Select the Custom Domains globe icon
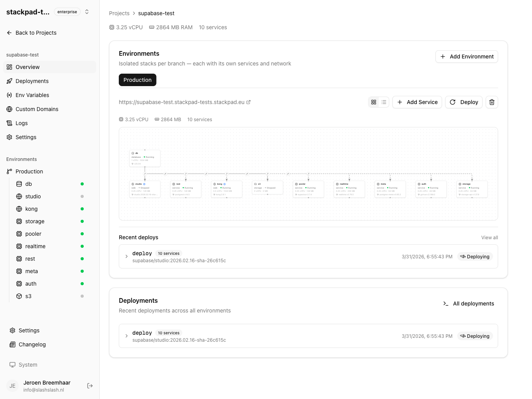 click(9, 109)
